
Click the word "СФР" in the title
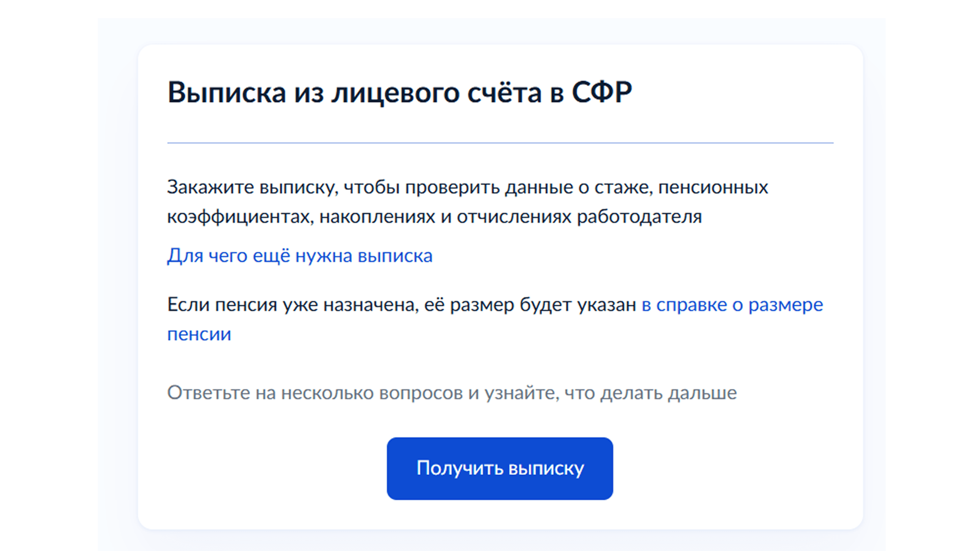click(x=602, y=93)
